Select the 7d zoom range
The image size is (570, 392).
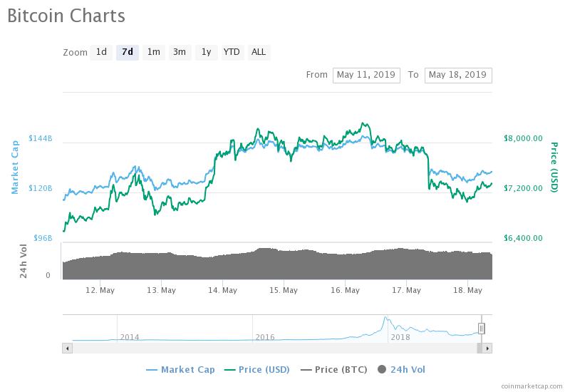pyautogui.click(x=128, y=52)
